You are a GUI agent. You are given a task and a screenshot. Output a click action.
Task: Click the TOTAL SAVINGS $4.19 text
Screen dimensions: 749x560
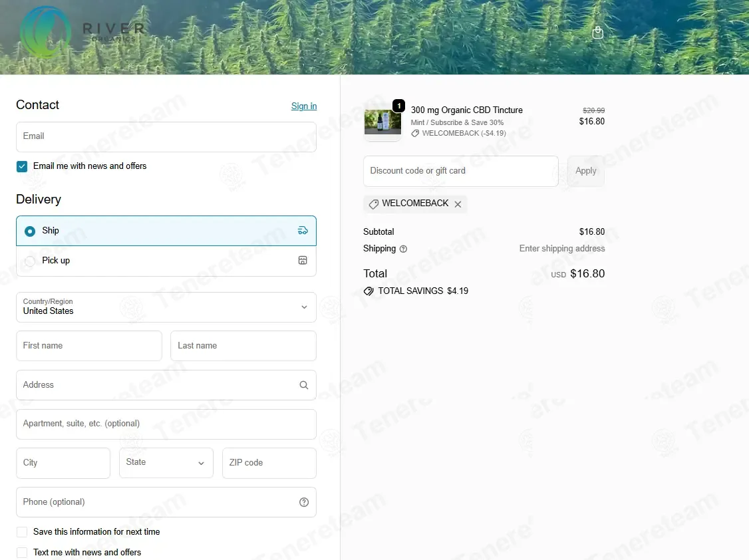tap(423, 291)
